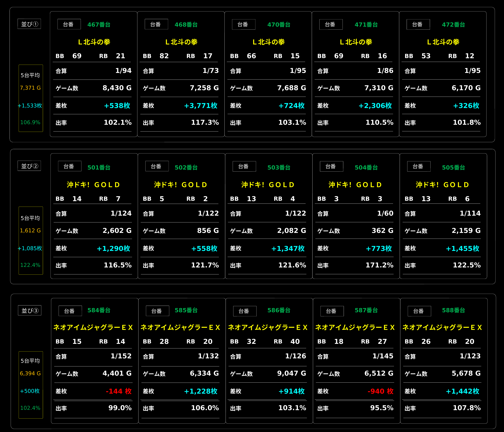Viewport: 504px width, 432px height.
Task: Choose the 588番台 machine number
Action: (x=454, y=310)
